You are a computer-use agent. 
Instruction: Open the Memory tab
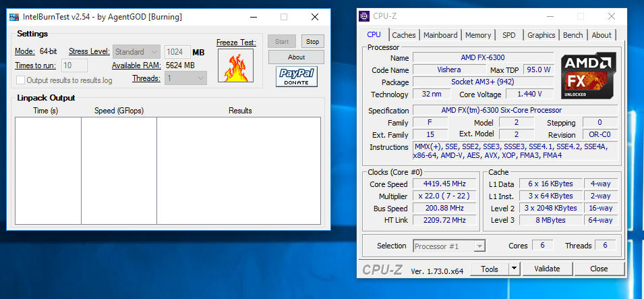pos(478,35)
